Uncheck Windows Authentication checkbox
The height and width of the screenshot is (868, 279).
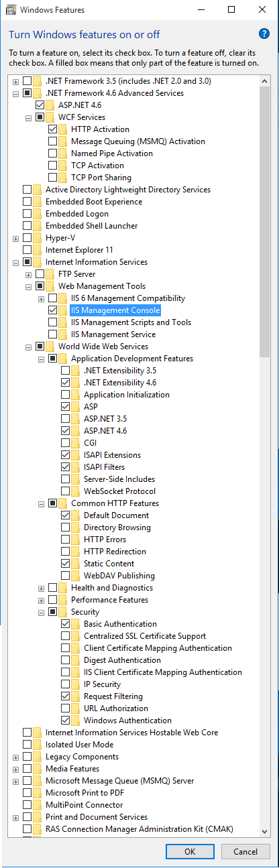click(x=65, y=721)
